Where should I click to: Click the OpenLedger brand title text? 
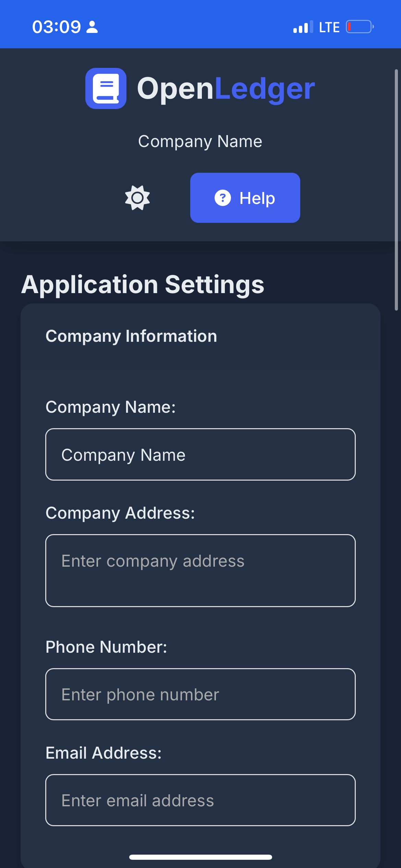pyautogui.click(x=226, y=88)
